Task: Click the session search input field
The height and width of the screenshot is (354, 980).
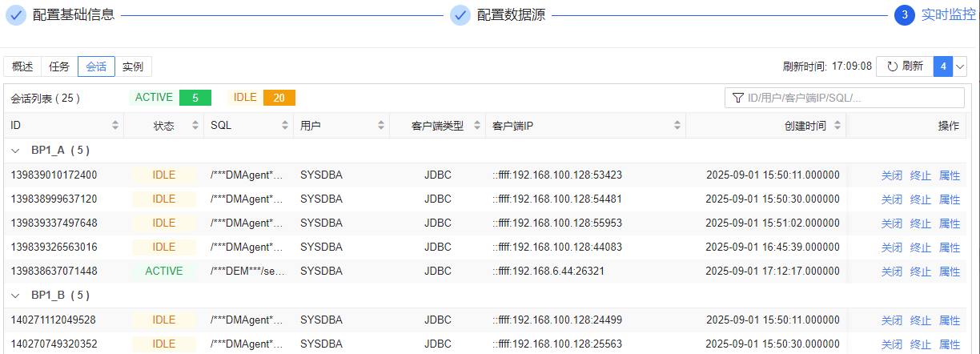Action: [845, 98]
